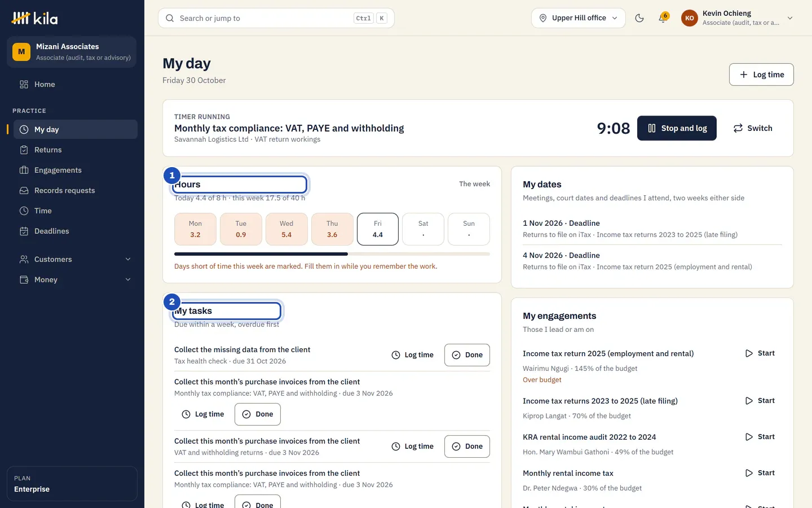This screenshot has height=508, width=812.
Task: Open notifications bell
Action: coord(663,18)
